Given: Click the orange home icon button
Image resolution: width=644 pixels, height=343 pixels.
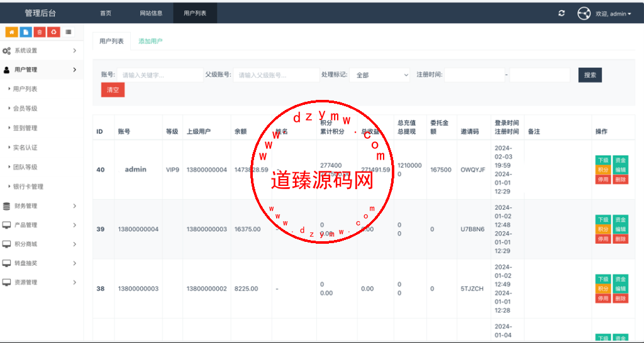Looking at the screenshot, I should (11, 31).
